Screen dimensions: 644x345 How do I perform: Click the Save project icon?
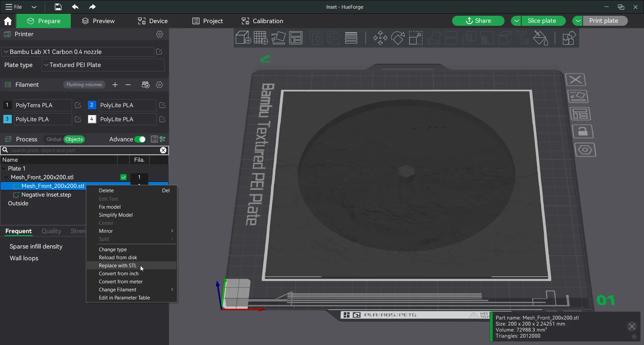point(58,7)
